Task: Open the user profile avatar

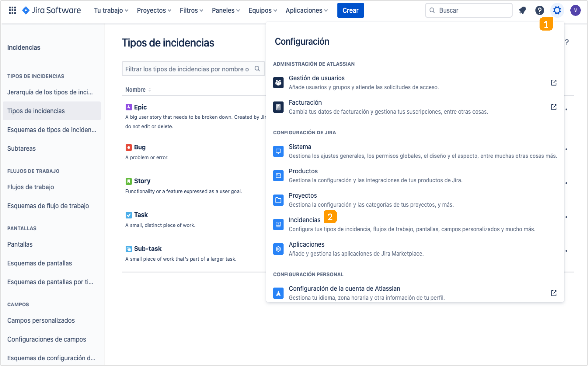Action: point(575,10)
